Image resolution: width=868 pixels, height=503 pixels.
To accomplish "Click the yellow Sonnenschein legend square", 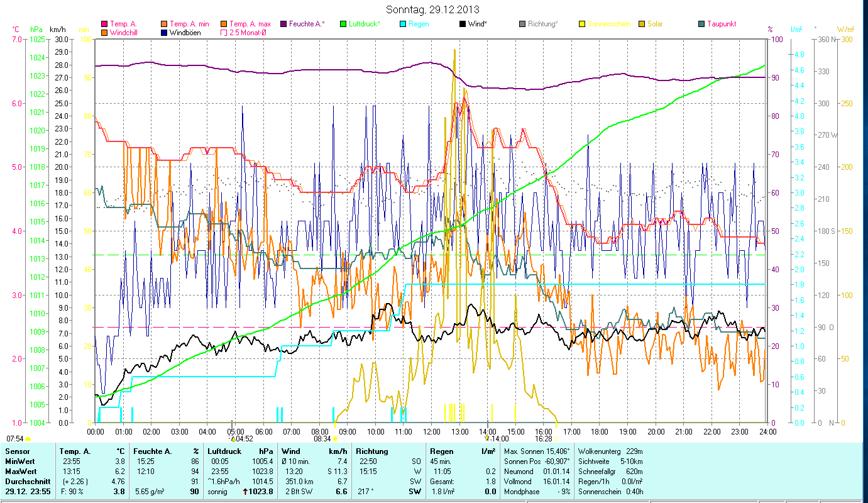I will click(581, 24).
